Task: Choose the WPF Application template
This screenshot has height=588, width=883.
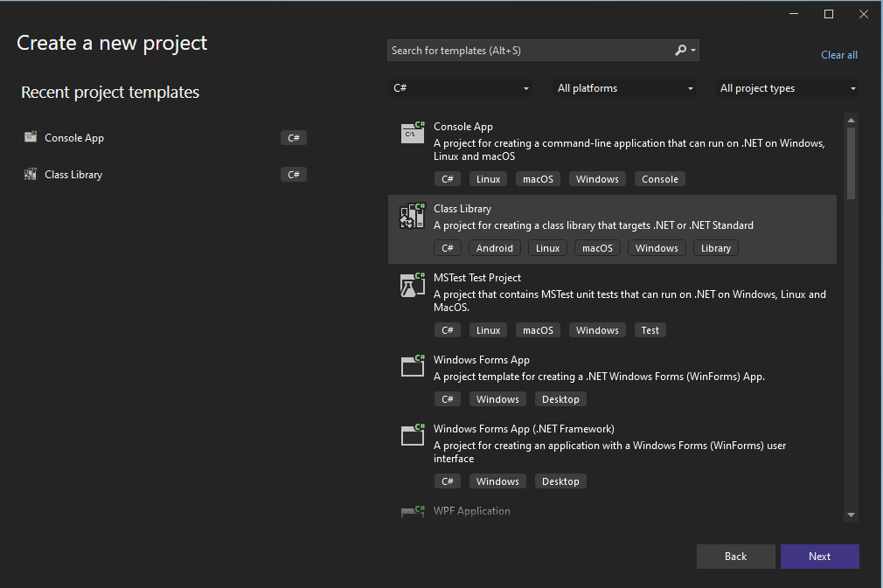Action: pos(472,511)
